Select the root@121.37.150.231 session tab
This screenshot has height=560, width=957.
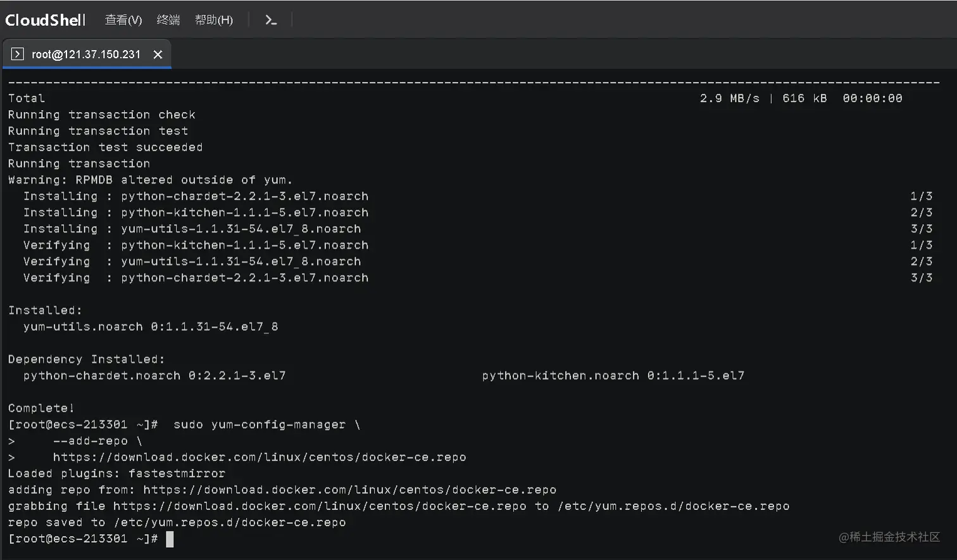click(x=86, y=54)
